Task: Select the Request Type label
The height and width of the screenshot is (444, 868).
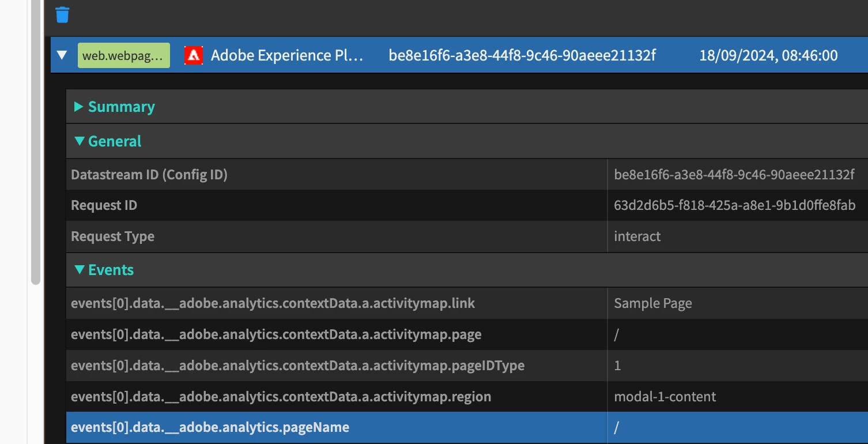Action: click(x=112, y=236)
